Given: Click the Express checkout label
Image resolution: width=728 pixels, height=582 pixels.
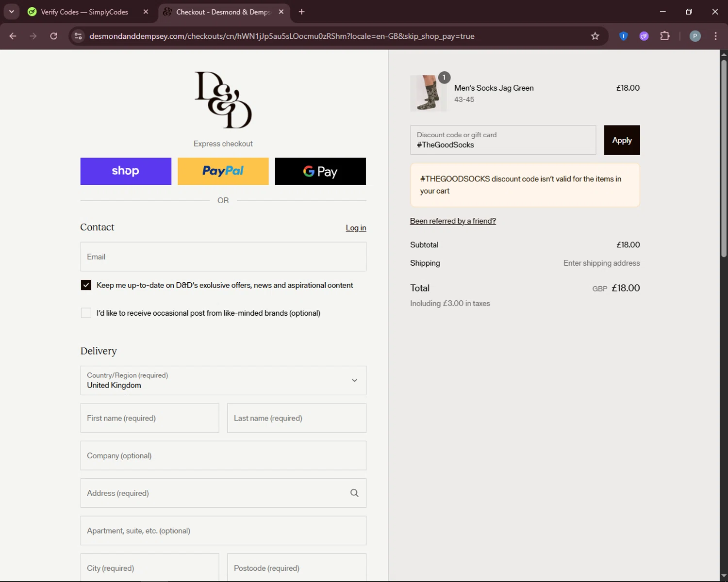Looking at the screenshot, I should pos(223,144).
